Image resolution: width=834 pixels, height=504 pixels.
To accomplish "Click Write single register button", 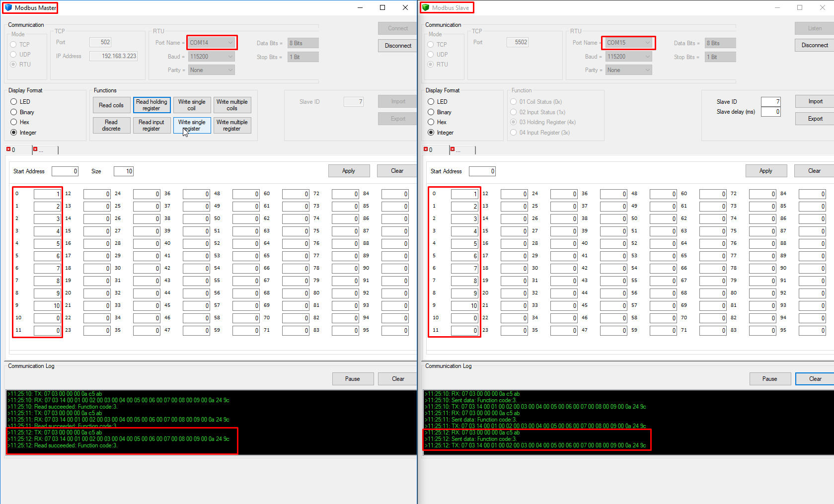I will 192,126.
